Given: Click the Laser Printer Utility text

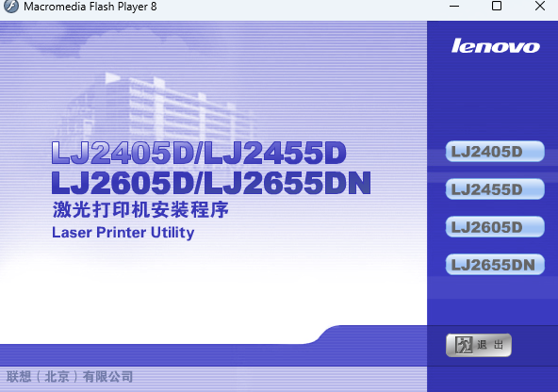Looking at the screenshot, I should [123, 233].
